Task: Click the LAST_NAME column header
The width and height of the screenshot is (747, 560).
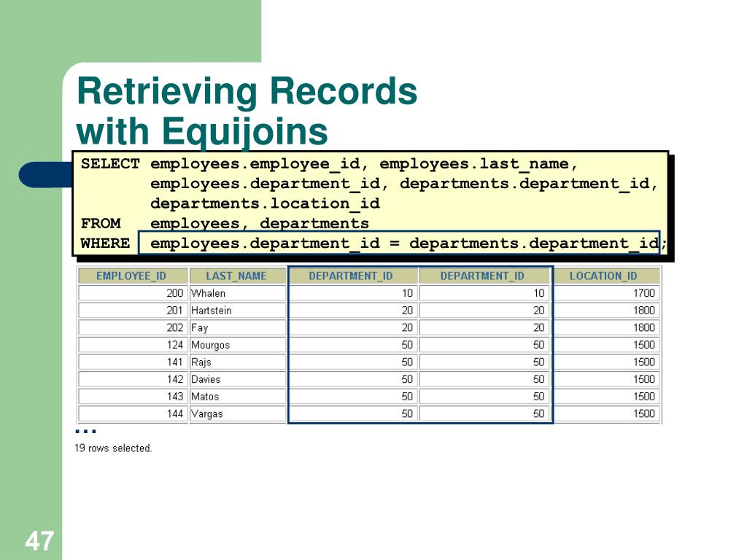Action: tap(237, 276)
